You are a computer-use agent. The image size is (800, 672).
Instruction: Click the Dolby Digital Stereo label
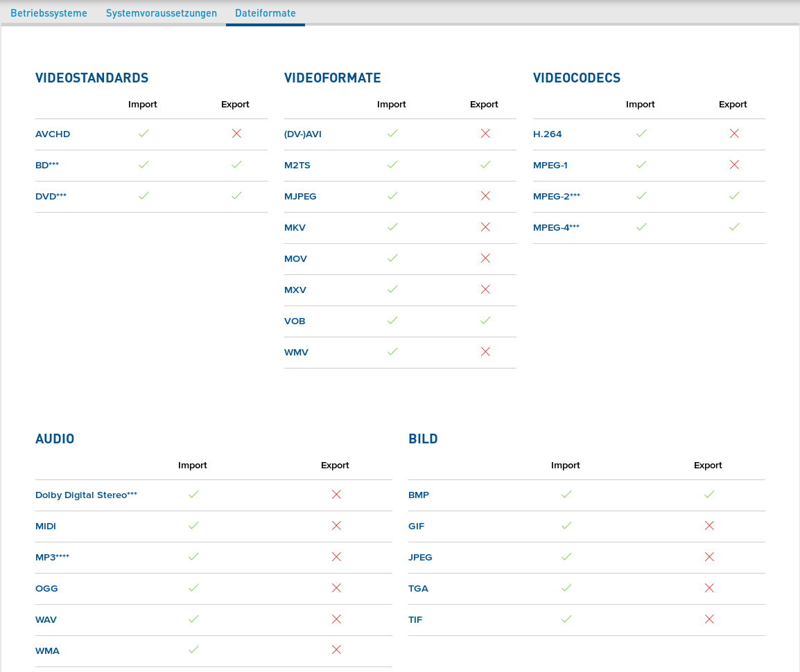[x=86, y=495]
